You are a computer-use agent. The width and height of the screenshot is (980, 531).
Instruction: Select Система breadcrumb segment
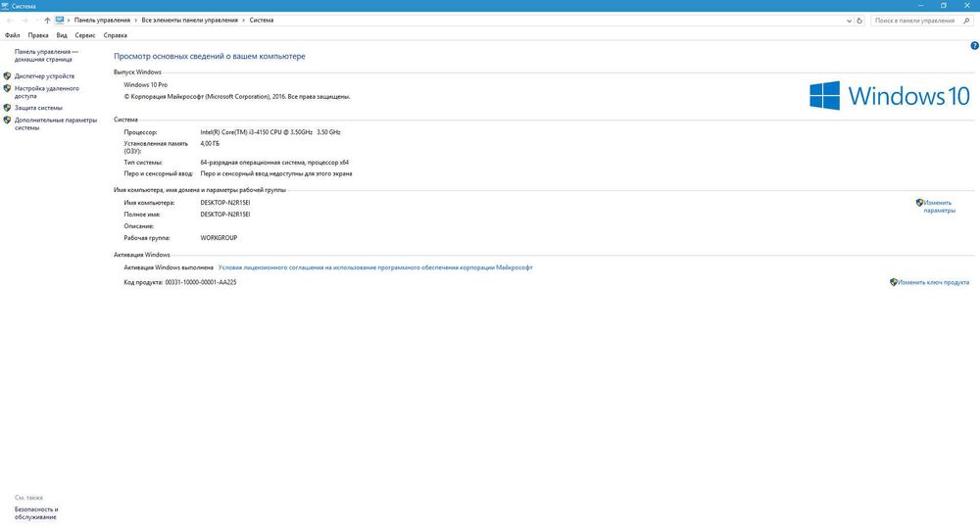coord(262,20)
